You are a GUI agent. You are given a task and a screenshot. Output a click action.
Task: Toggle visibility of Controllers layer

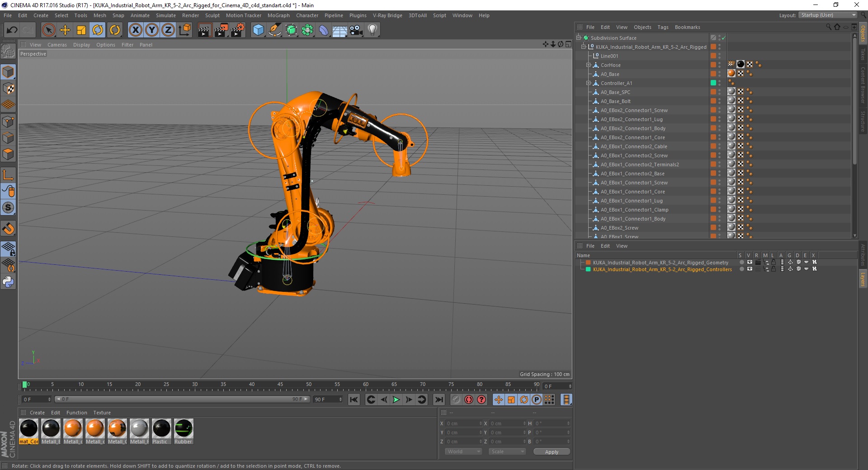point(750,269)
